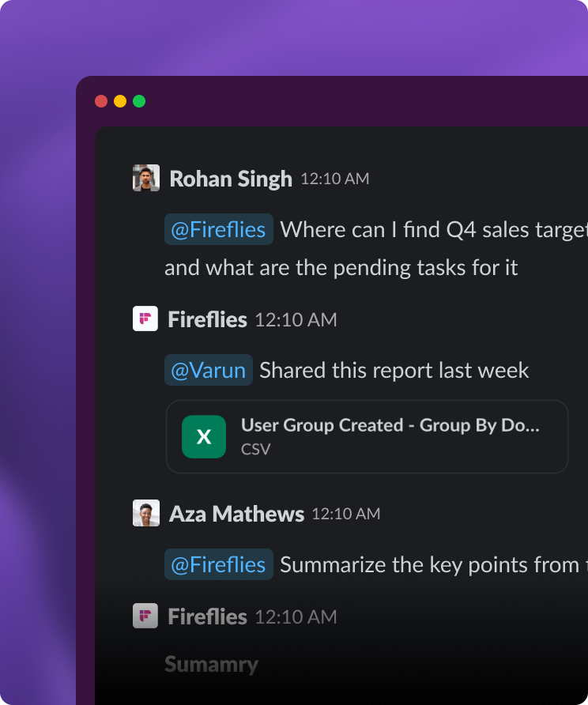Click the @Fireflies mention in Aza's message
Image resolution: width=588 pixels, height=705 pixels.
tap(218, 565)
